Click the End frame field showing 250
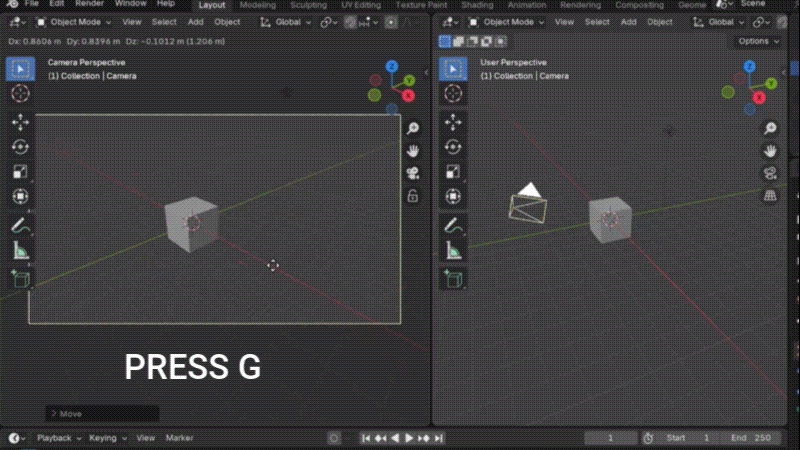Image resolution: width=800 pixels, height=450 pixels. (751, 438)
